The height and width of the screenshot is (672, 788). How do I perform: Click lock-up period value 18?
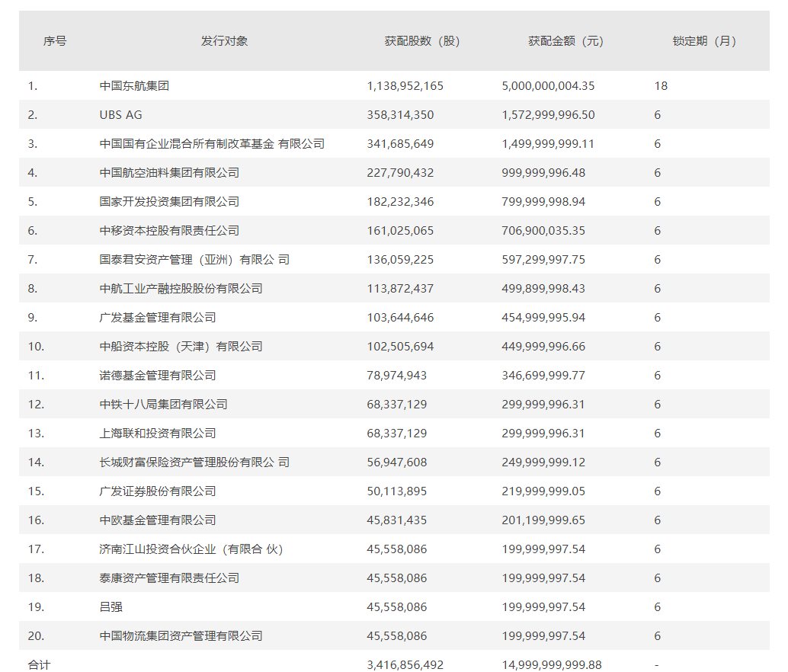661,86
